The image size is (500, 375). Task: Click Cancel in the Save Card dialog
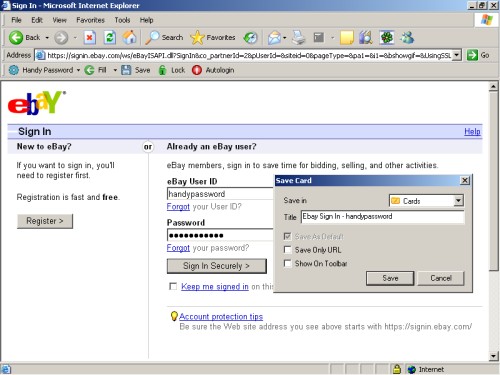click(441, 278)
